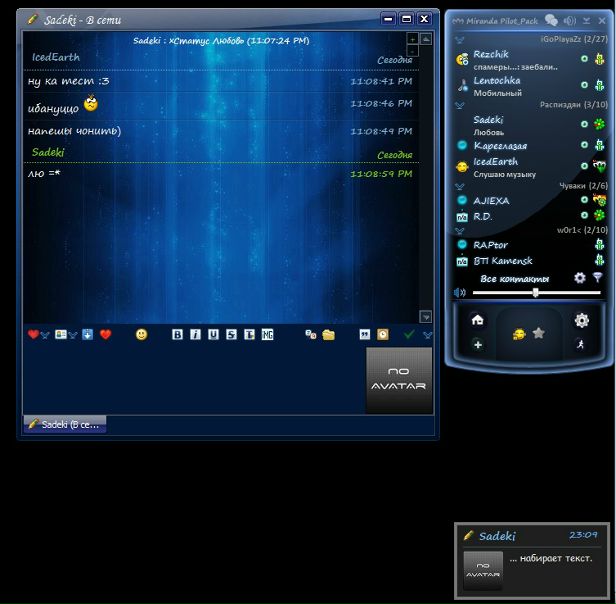Screen dimensions: 616x604
Task: Open dropdown arrow next to the send checkmark
Action: 427,334
